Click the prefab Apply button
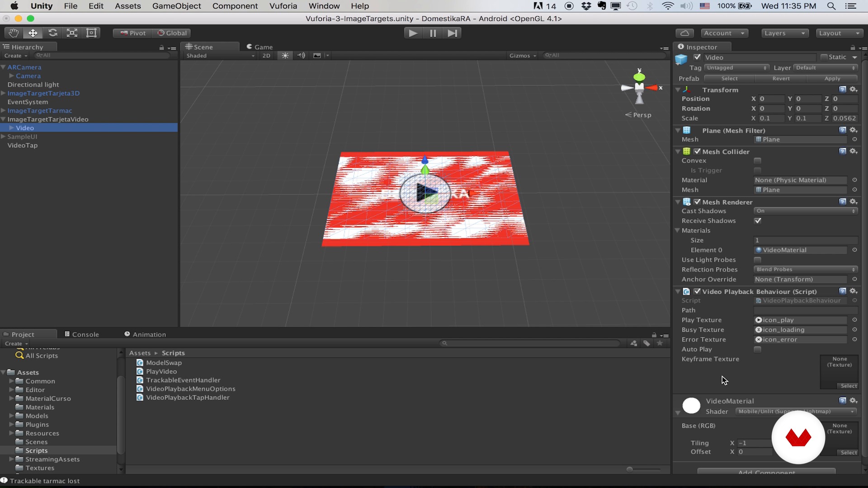The height and width of the screenshot is (488, 868). [x=832, y=79]
